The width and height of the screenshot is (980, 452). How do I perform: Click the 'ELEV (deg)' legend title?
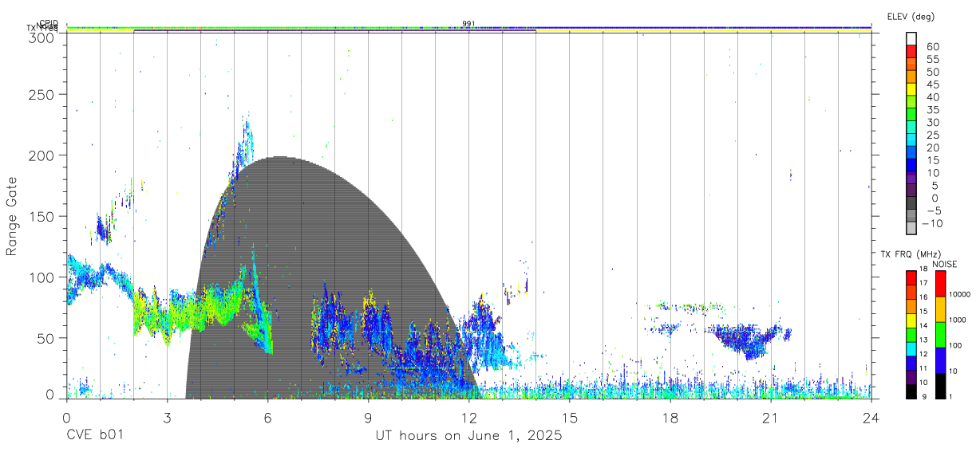(x=911, y=17)
